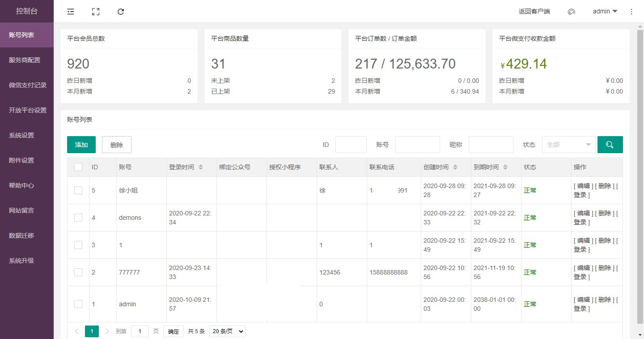Open the 状态 filter dropdown
This screenshot has height=339, width=644.
point(568,145)
